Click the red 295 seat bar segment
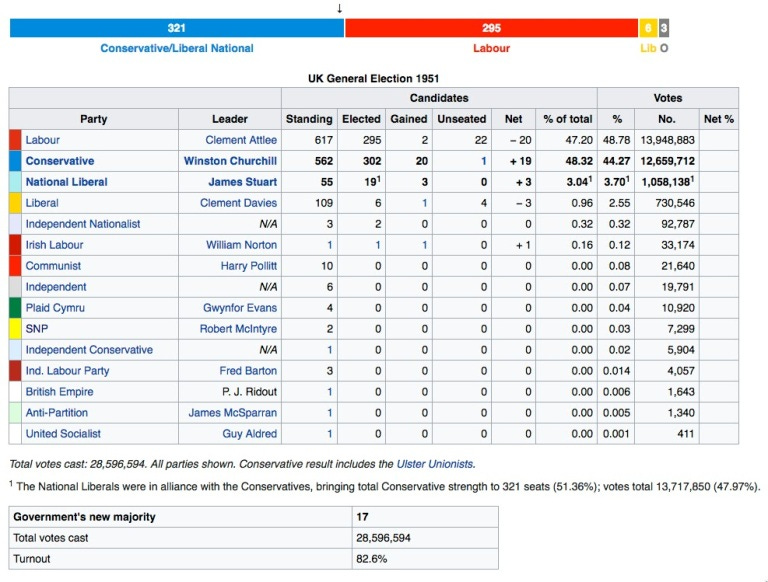 coord(491,28)
